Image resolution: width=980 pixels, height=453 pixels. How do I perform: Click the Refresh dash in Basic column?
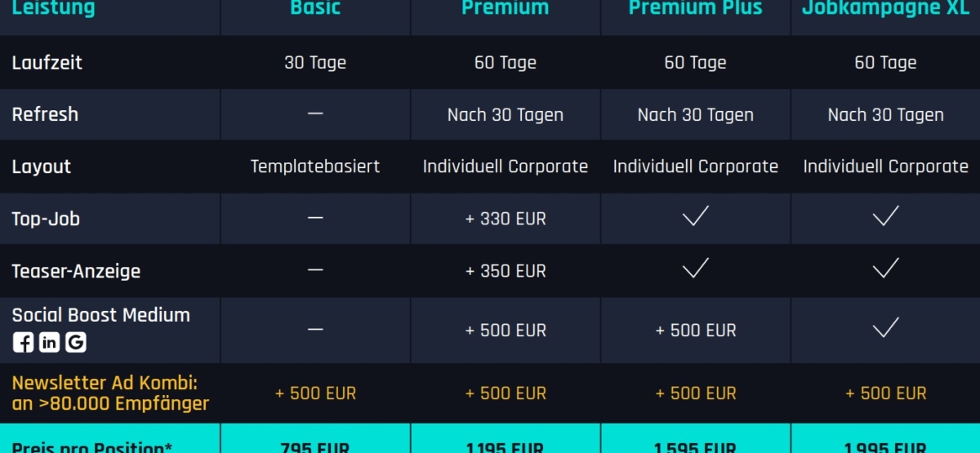(315, 114)
